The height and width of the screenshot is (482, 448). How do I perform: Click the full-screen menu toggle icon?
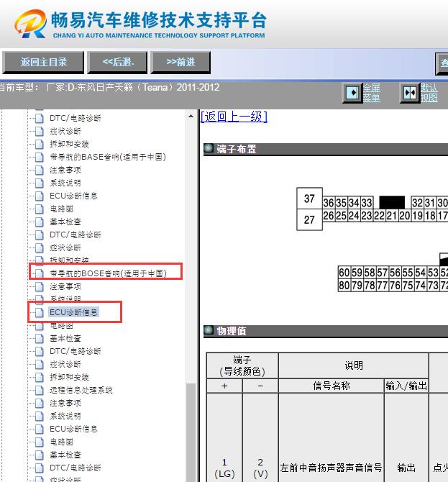[352, 93]
